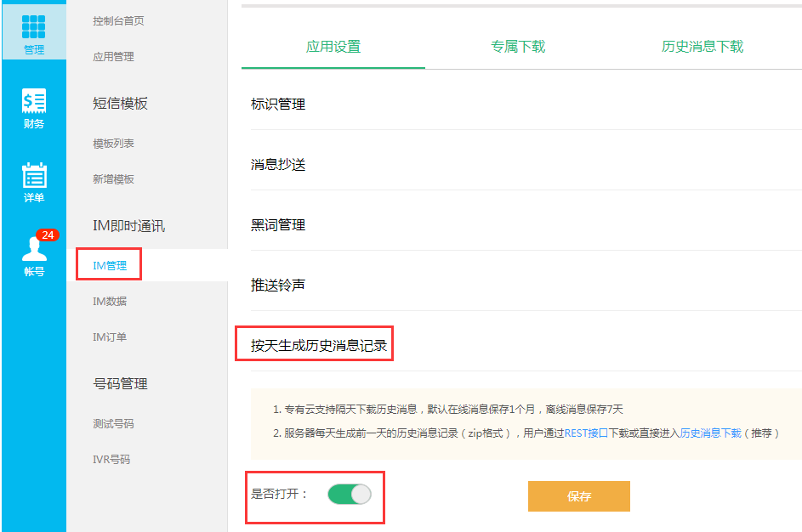Open 模板列表 in the sidebar

113,144
